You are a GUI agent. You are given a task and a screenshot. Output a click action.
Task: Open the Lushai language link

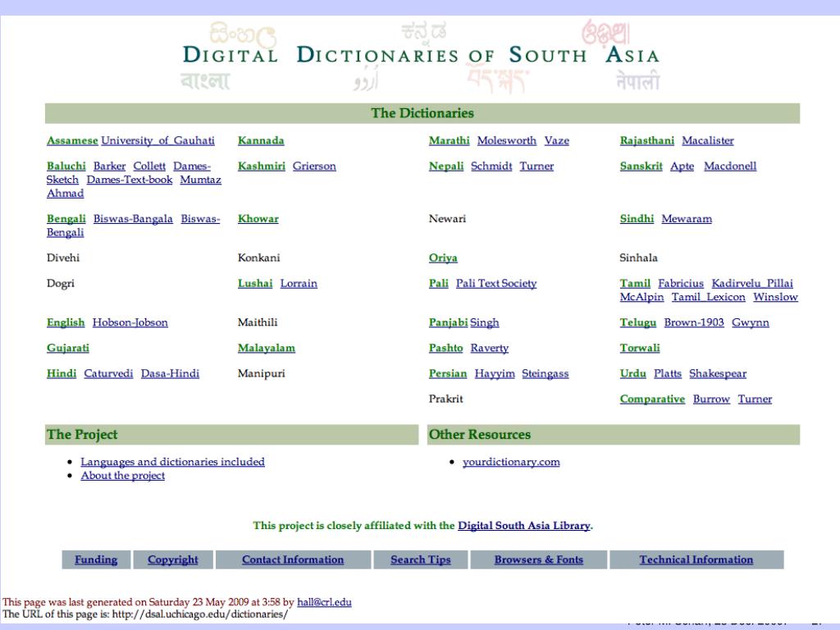(255, 283)
